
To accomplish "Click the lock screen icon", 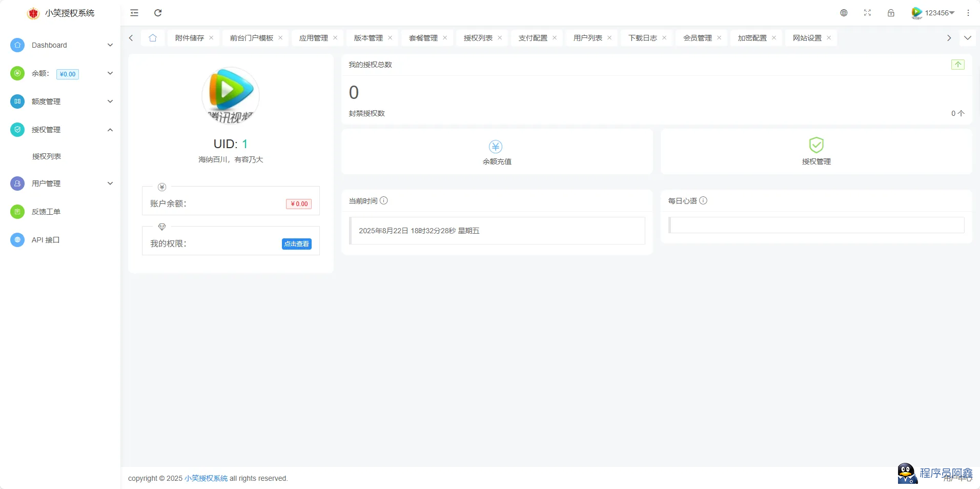I will [891, 13].
